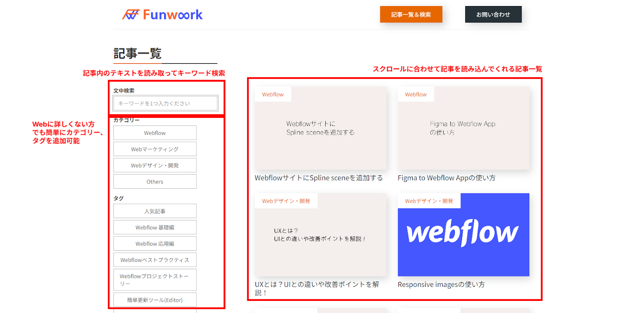Image resolution: width=644 pixels, height=313 pixels.
Task: Filter by 人気記事 tag
Action: [x=155, y=211]
